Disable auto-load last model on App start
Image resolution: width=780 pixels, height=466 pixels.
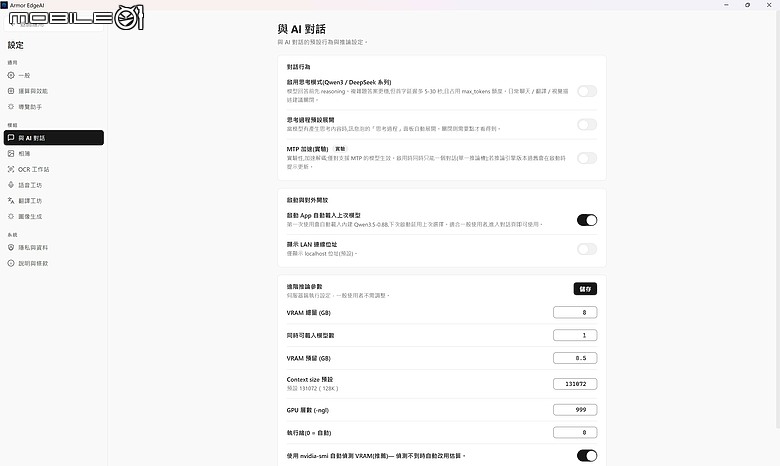click(x=587, y=220)
